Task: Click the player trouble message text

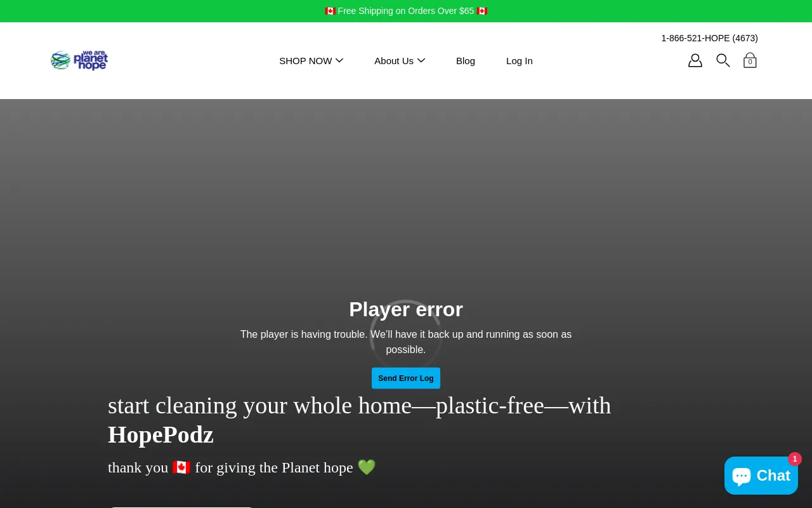Action: pyautogui.click(x=406, y=342)
